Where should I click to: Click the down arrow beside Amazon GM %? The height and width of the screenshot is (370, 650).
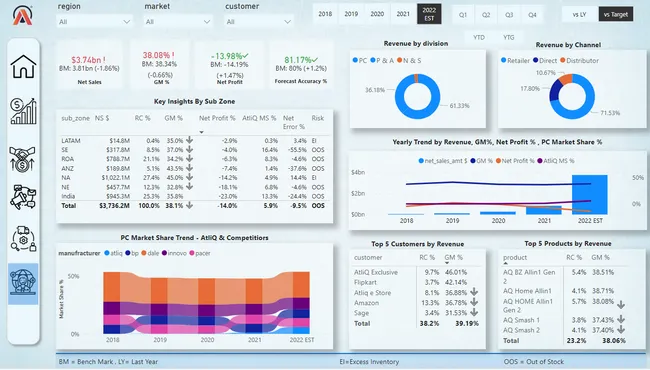pyautogui.click(x=474, y=302)
